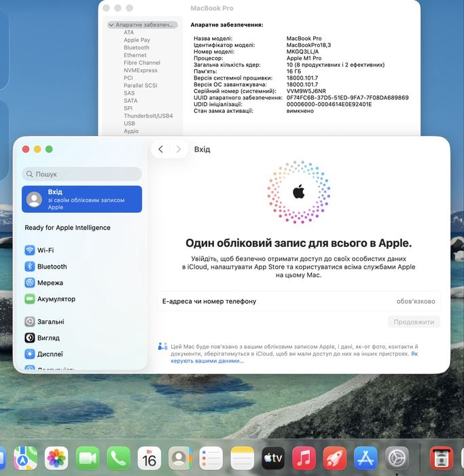The image size is (464, 476).
Task: Close the System Settings window
Action: (26, 149)
